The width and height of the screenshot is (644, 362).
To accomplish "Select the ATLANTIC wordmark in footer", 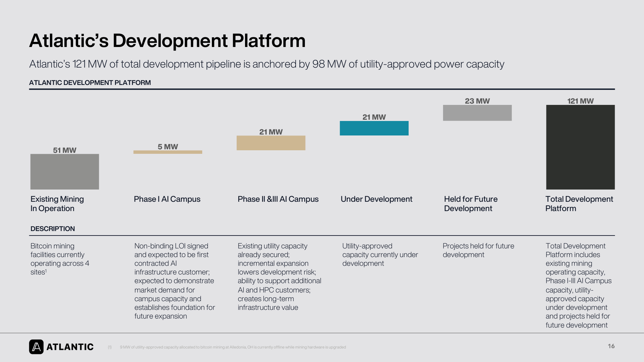I will [x=70, y=347].
